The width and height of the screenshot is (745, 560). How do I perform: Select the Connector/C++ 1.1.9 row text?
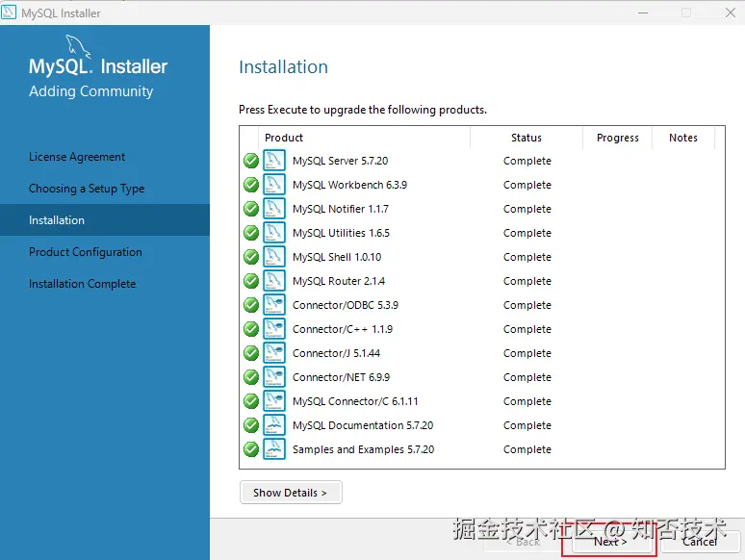[343, 329]
